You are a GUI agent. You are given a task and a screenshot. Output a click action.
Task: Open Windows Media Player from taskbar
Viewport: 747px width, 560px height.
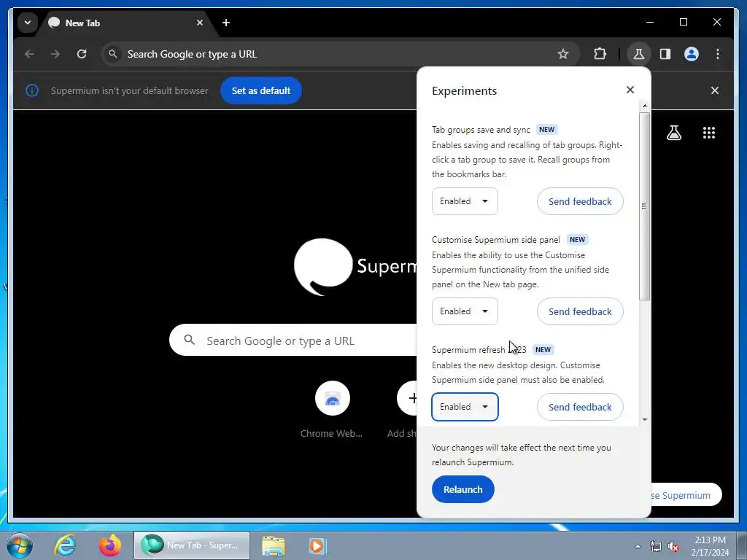(317, 545)
